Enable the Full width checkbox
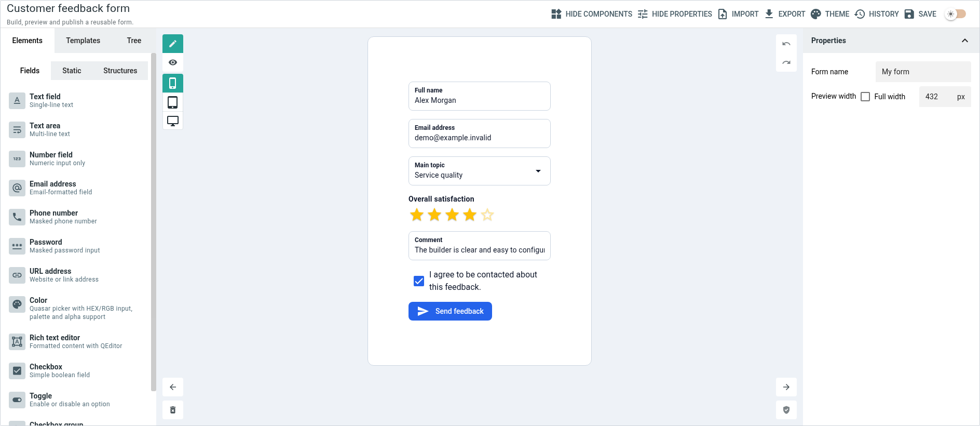Image resolution: width=980 pixels, height=426 pixels. coord(865,97)
